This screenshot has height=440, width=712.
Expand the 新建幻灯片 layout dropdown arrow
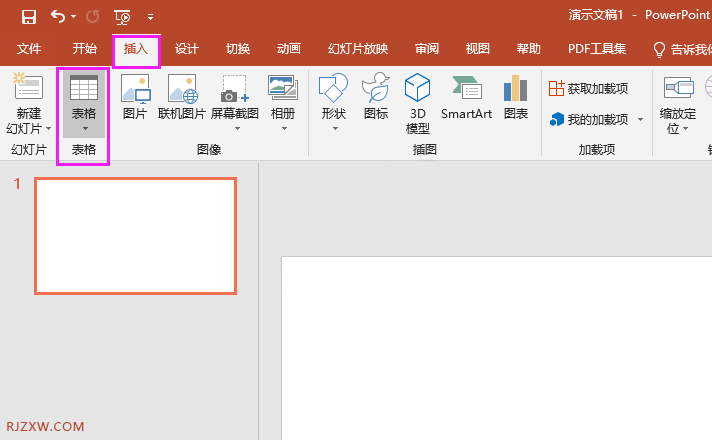(x=48, y=129)
